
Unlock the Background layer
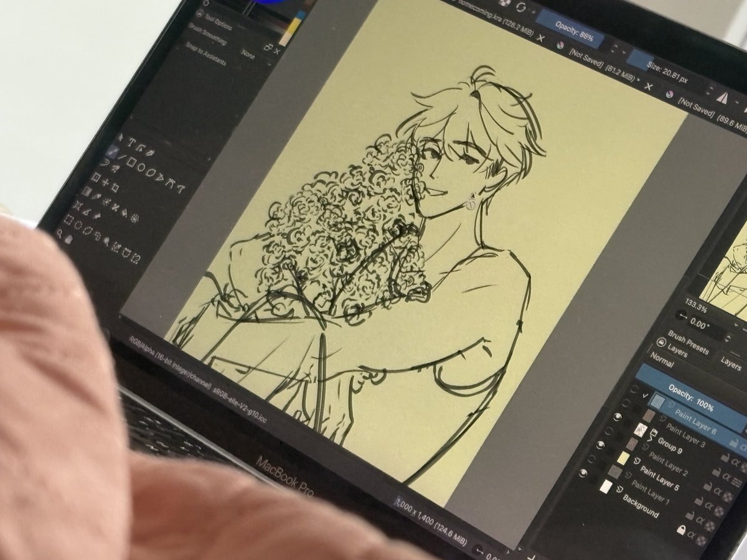click(x=682, y=530)
